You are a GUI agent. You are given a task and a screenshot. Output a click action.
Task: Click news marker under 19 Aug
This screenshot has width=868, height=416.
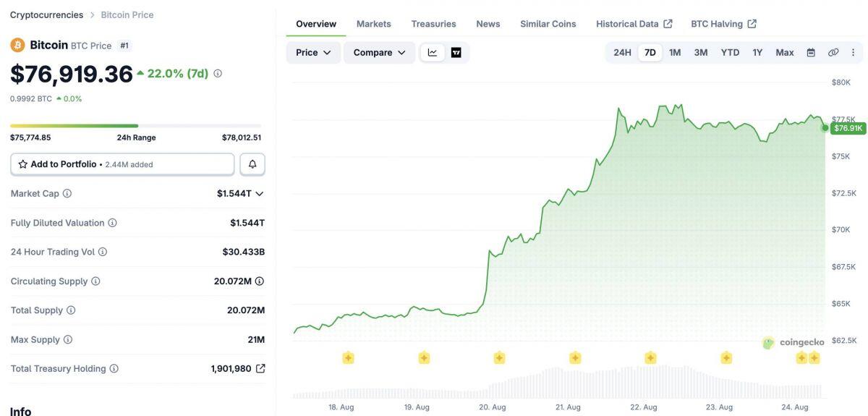pyautogui.click(x=424, y=357)
